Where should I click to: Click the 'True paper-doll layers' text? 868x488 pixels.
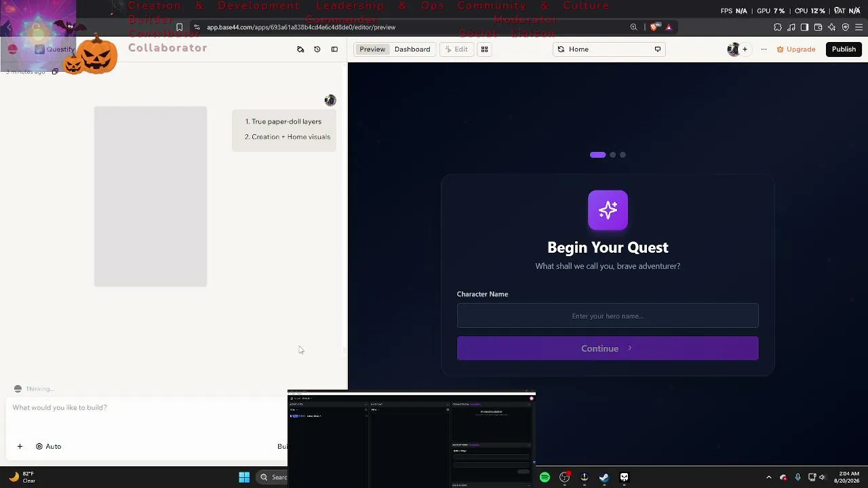coord(286,122)
